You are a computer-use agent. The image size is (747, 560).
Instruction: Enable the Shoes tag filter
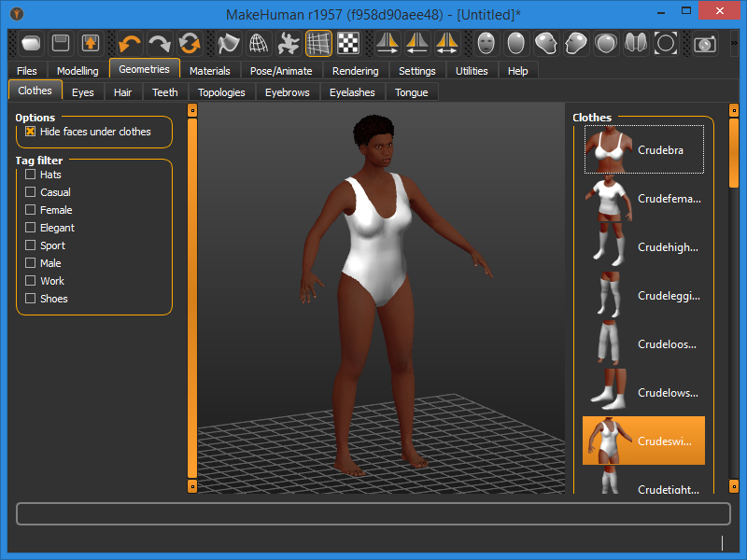click(31, 298)
